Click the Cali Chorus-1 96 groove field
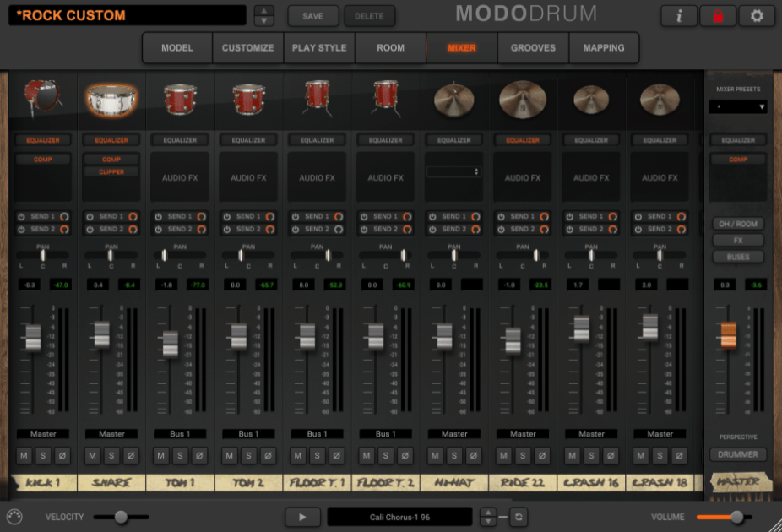Image resolution: width=782 pixels, height=532 pixels. [x=399, y=517]
